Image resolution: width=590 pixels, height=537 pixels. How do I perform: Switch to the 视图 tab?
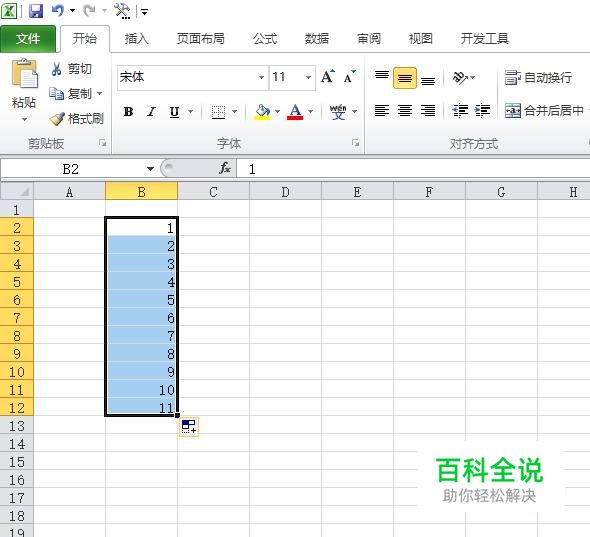420,39
